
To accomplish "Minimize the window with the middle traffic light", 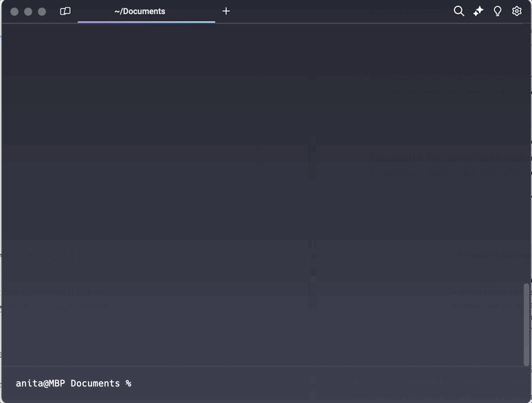I will (28, 12).
